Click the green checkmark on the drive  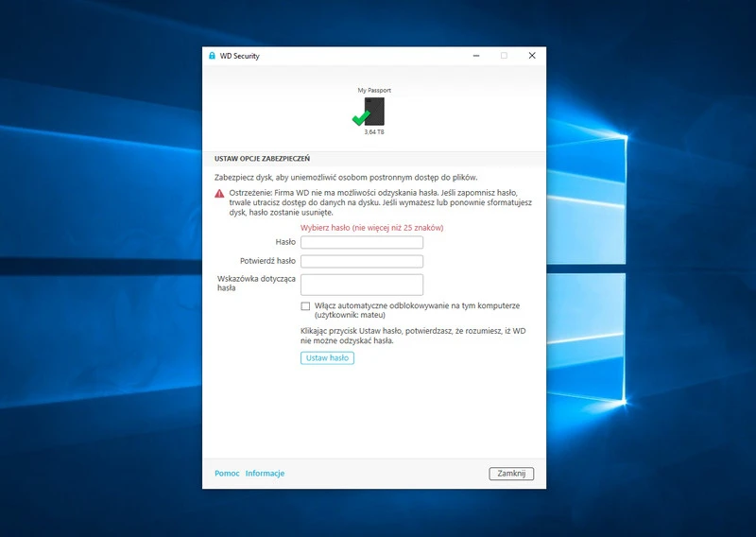click(360, 118)
